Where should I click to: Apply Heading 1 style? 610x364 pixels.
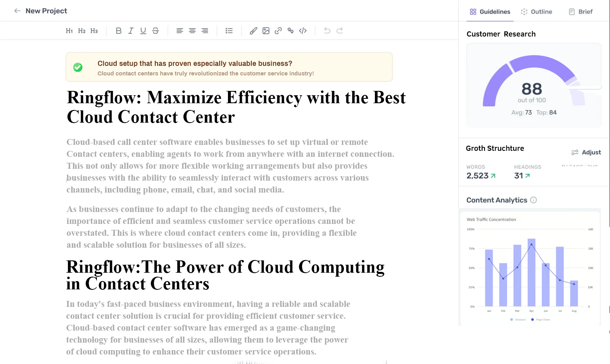(x=69, y=31)
